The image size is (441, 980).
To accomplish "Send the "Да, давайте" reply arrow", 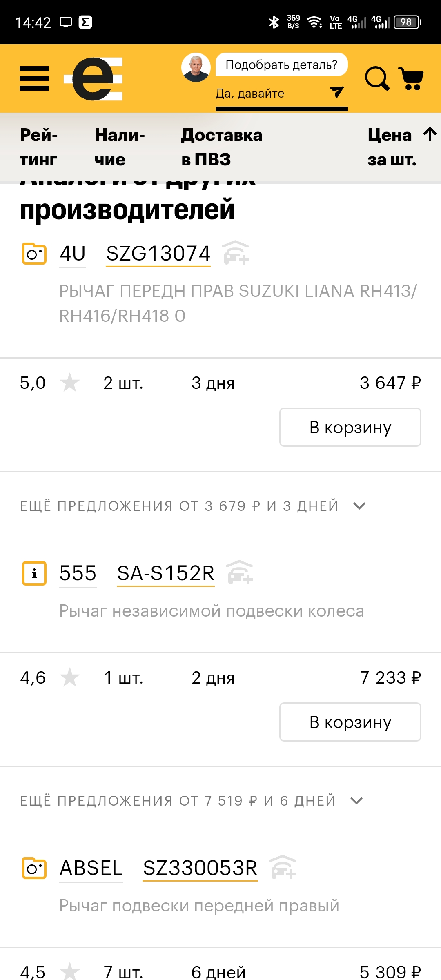I will [336, 92].
